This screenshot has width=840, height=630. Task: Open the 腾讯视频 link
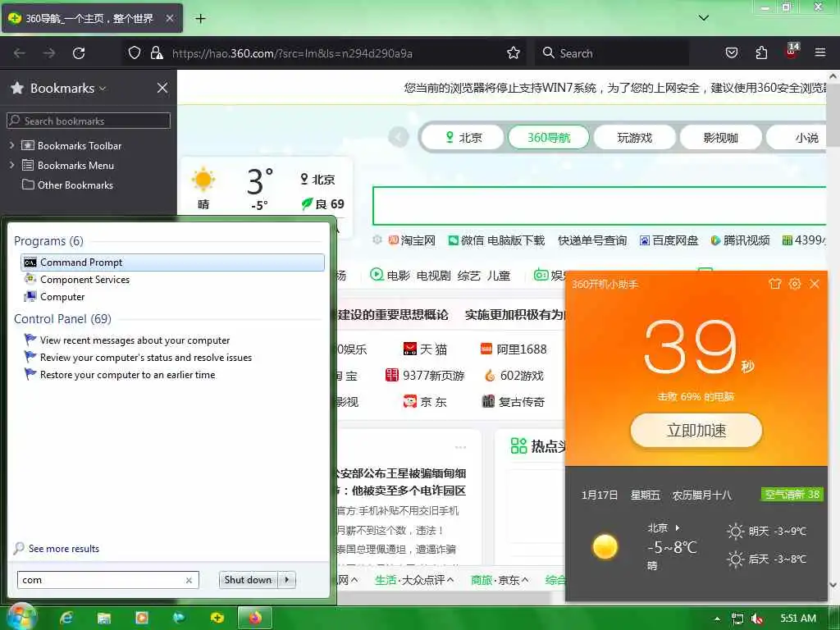pos(740,240)
